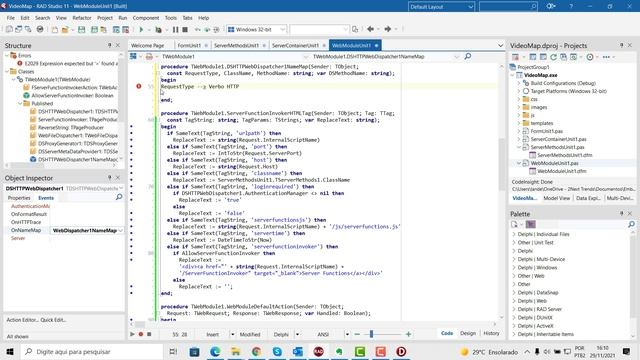Switch to the History view tab
Viewport: 640px width, 360px height.
[491, 333]
